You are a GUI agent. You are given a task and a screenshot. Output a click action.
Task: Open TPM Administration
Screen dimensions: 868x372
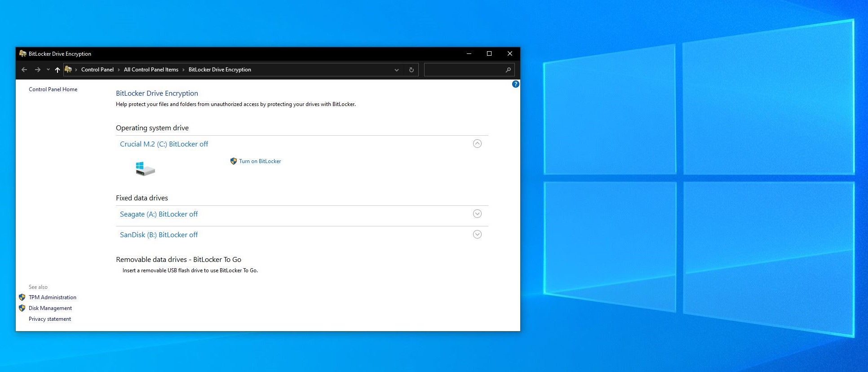pos(53,297)
